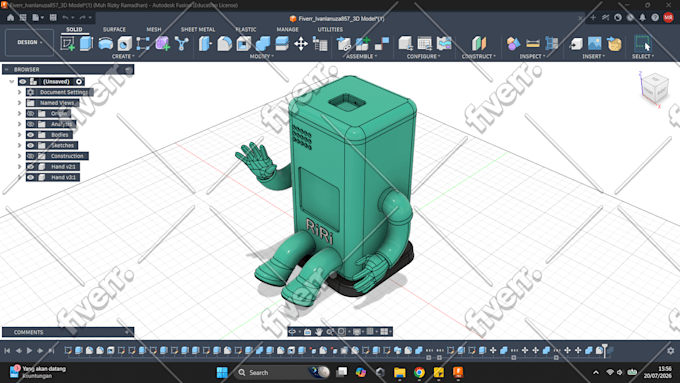Select the Shell tool
680x383 pixels.
point(243,43)
